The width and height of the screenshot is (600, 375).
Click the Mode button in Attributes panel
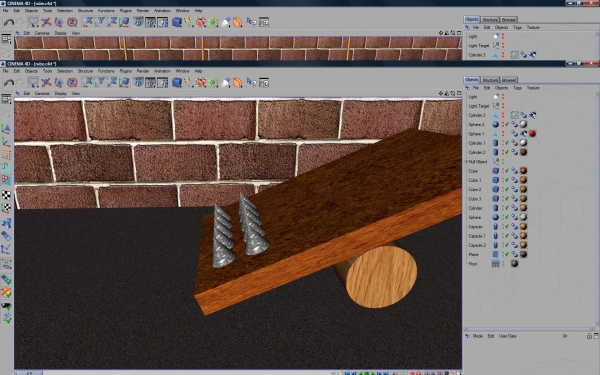tap(478, 336)
